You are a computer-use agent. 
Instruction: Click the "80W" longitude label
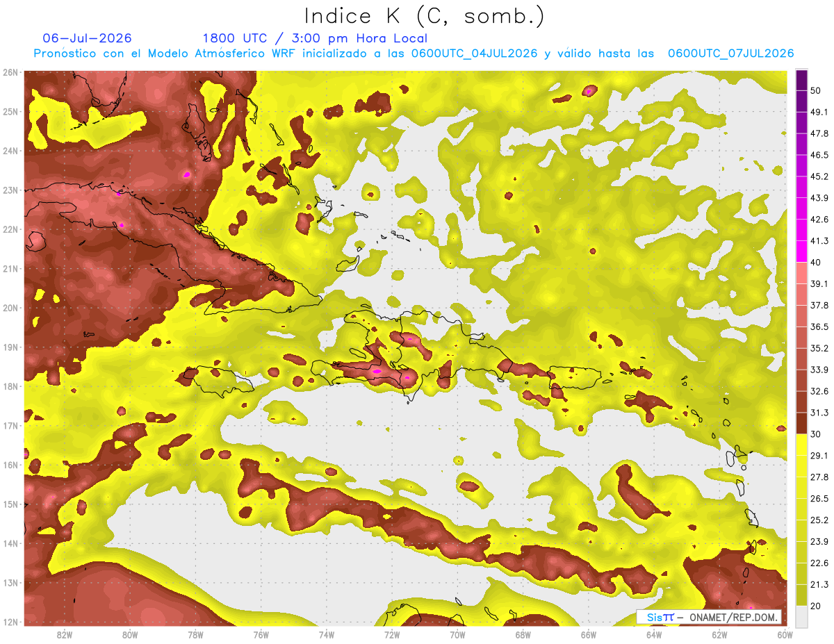coord(130,635)
